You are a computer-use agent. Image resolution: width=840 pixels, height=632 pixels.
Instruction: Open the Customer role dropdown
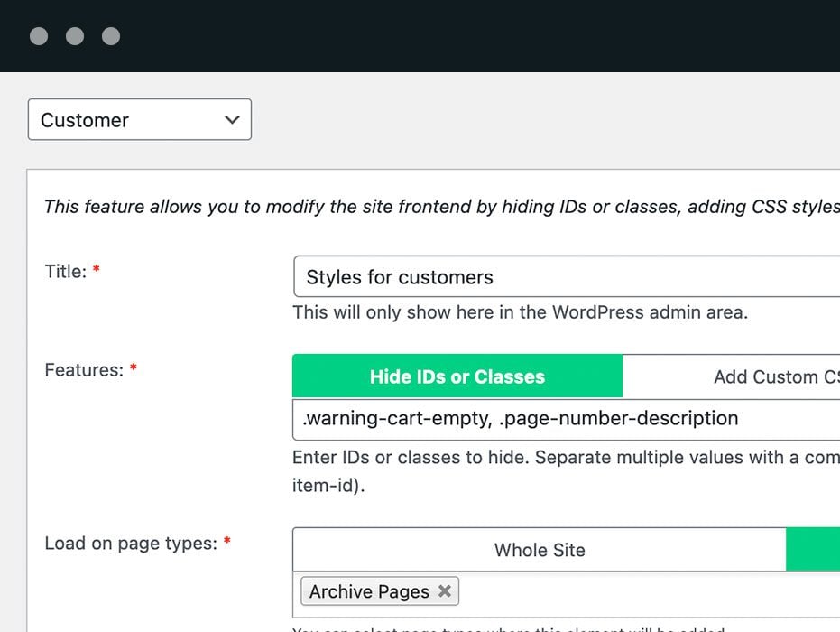(x=139, y=120)
